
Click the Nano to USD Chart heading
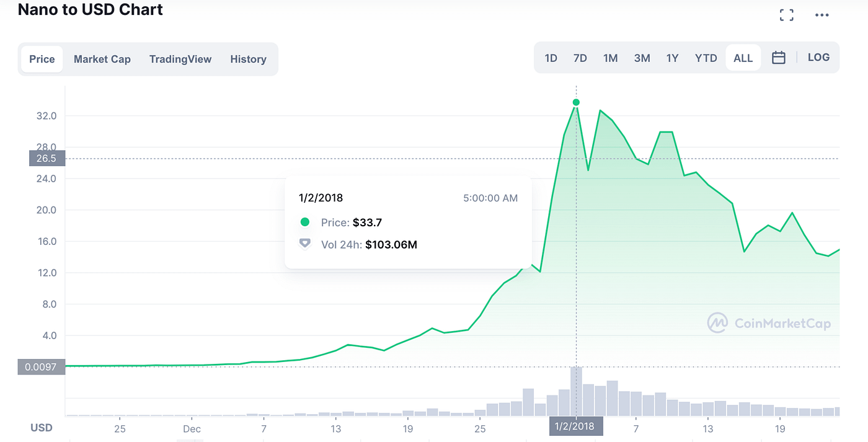(x=91, y=10)
